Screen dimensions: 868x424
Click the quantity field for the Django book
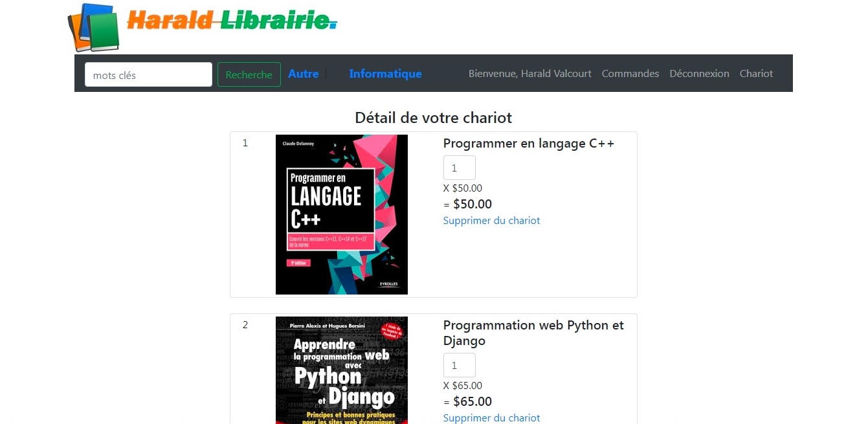point(459,365)
